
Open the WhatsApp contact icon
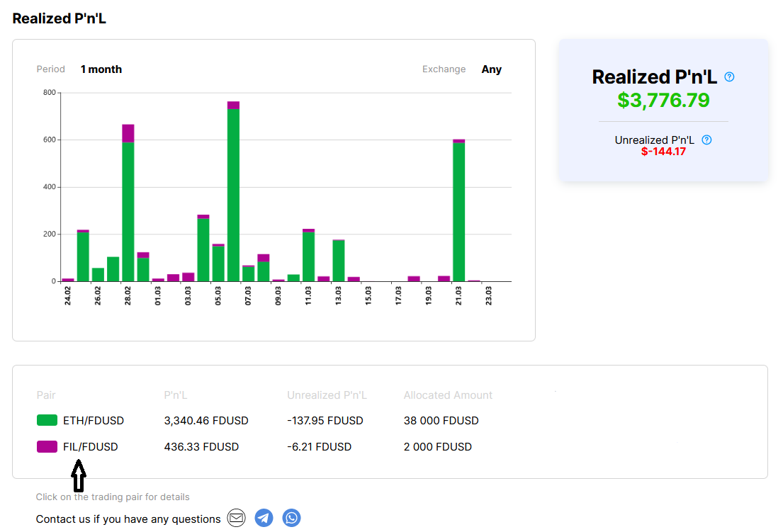pyautogui.click(x=292, y=518)
